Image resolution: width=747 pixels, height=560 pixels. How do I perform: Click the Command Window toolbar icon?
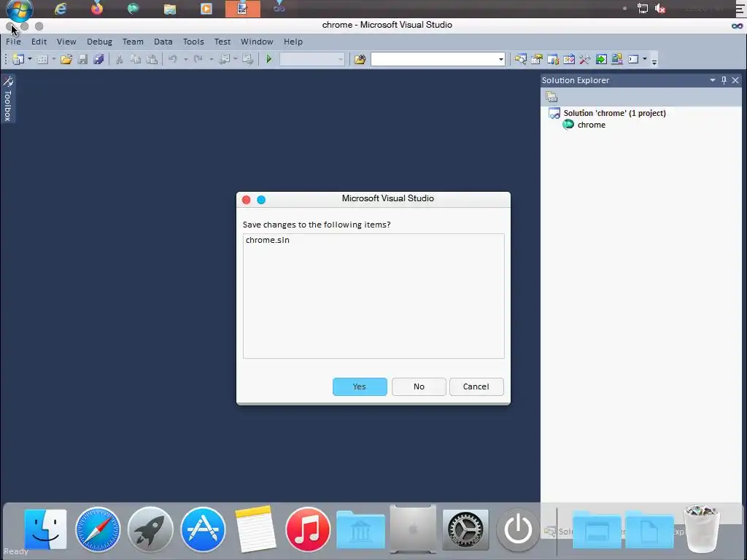coord(633,60)
